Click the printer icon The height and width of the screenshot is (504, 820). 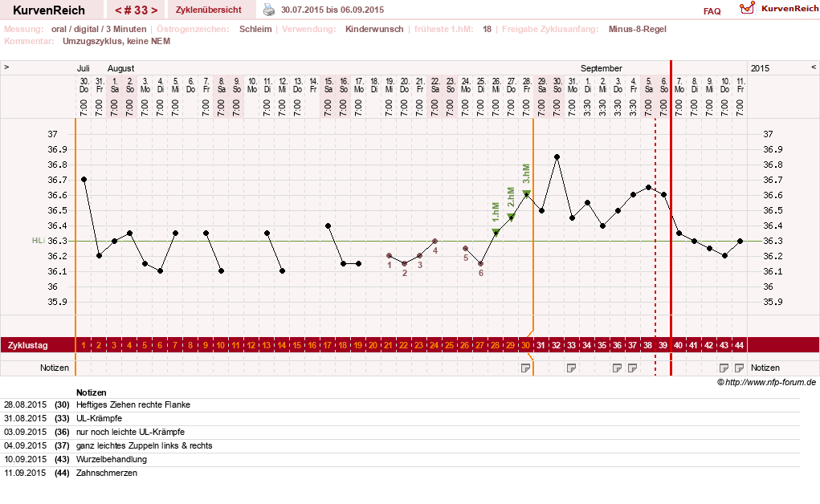point(269,10)
